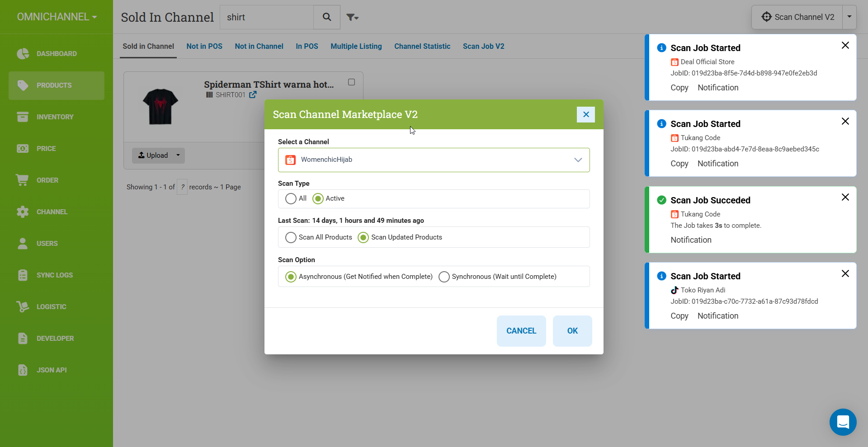Open the JSON API file icon
This screenshot has width=868, height=447.
coord(23,370)
